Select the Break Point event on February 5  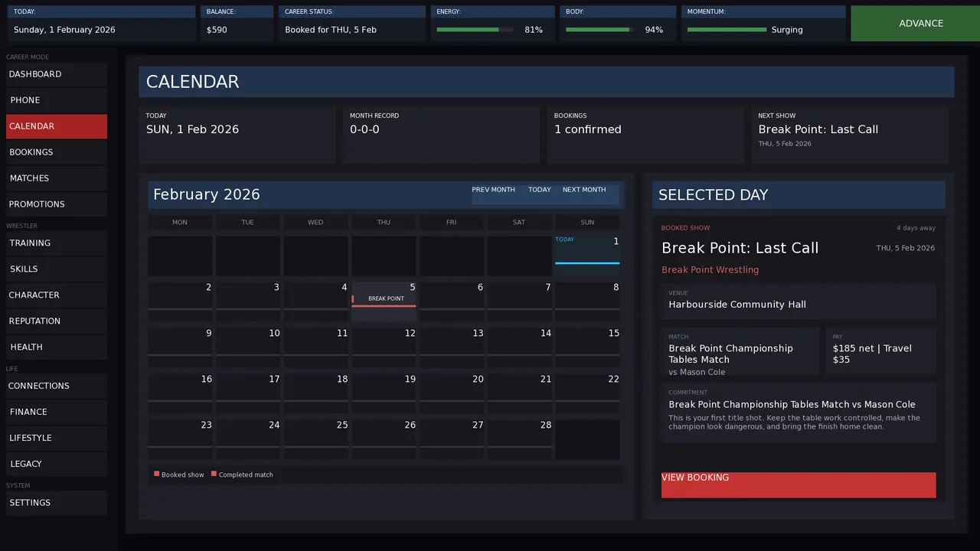coord(384,299)
